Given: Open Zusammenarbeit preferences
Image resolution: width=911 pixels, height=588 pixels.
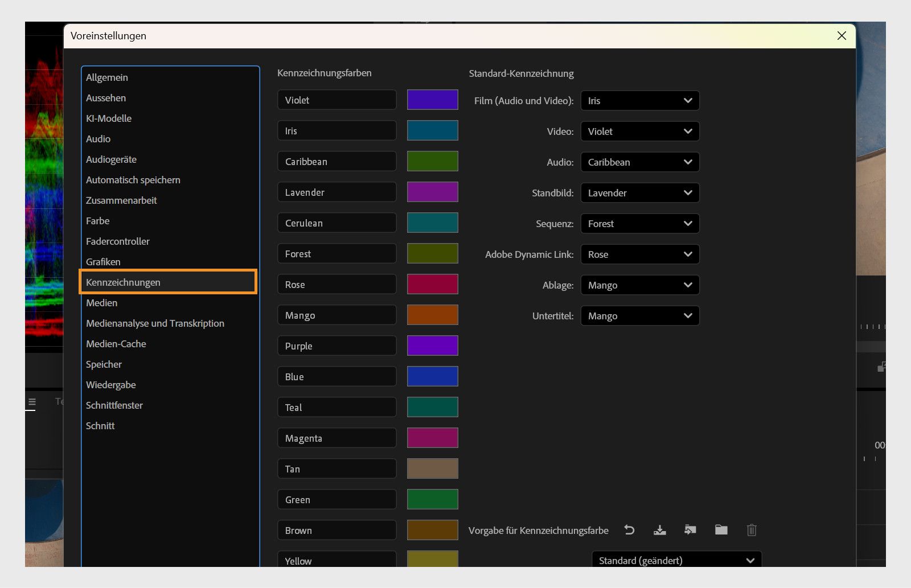Looking at the screenshot, I should [x=170, y=200].
